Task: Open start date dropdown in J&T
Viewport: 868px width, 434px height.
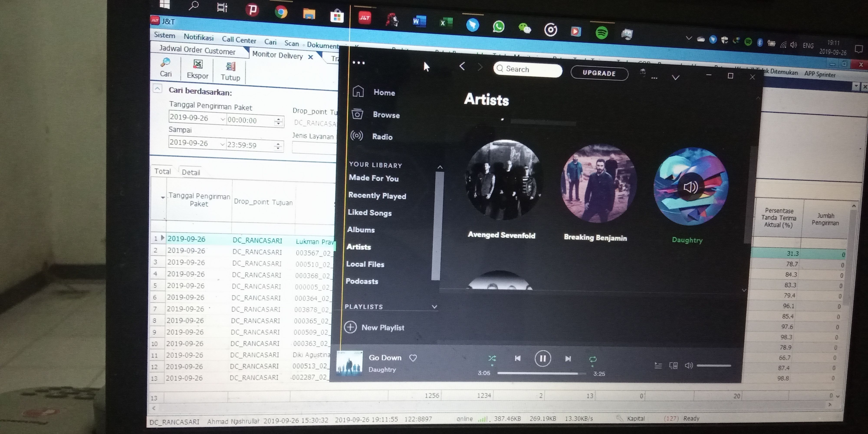Action: (222, 119)
